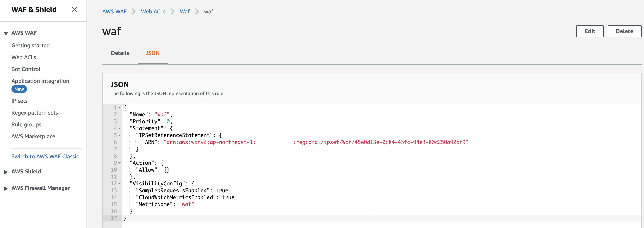Viewport: 644px width, 228px height.
Task: Go to Rule groups
Action: [26, 125]
